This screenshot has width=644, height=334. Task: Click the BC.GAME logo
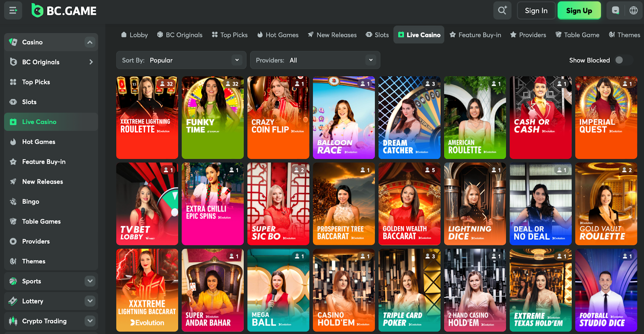(64, 10)
